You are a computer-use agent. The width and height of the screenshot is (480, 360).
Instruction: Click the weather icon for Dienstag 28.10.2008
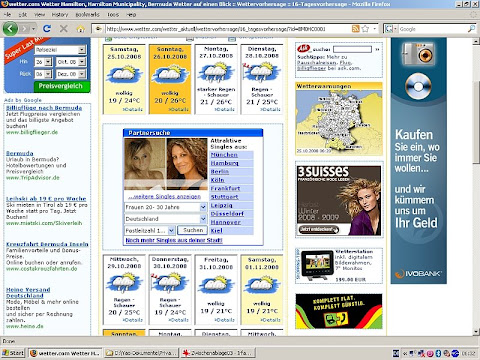coord(262,73)
